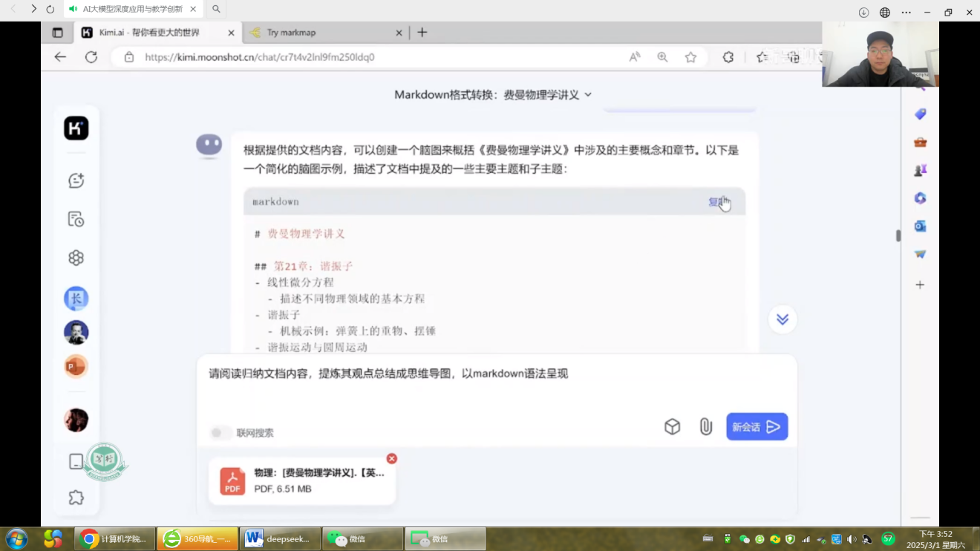The height and width of the screenshot is (551, 980).
Task: Open the attached PDF file card
Action: point(302,480)
